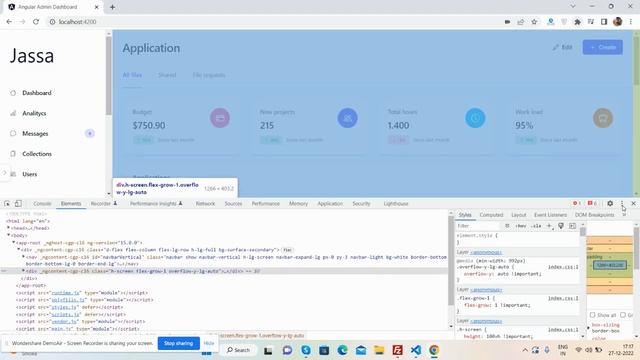Check the Show all checkbox in Computed pane
Image resolution: width=640 pixels, height=360 pixels.
pyautogui.click(x=592, y=315)
